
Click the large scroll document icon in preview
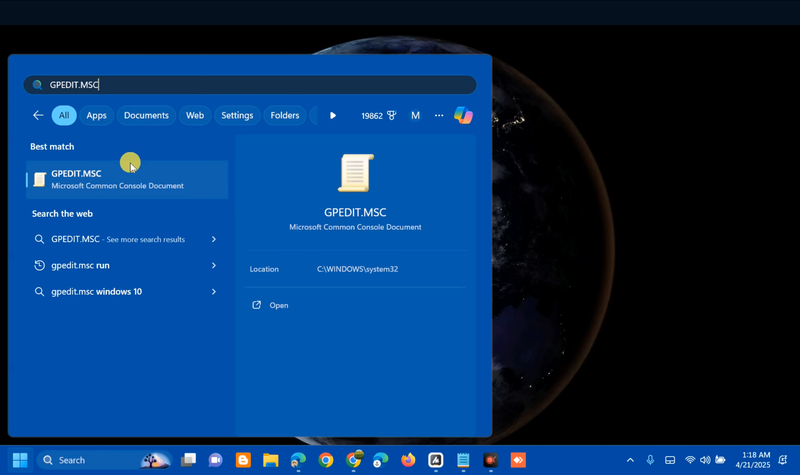[356, 173]
